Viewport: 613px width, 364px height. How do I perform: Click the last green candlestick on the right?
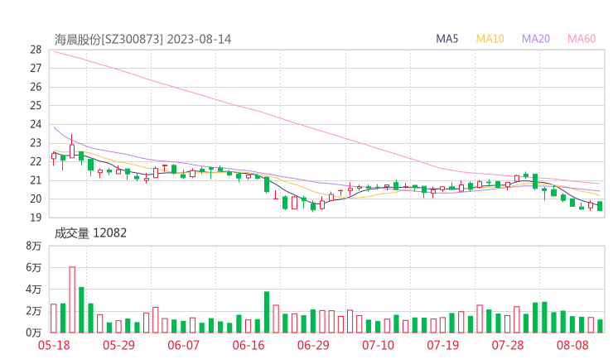[600, 206]
